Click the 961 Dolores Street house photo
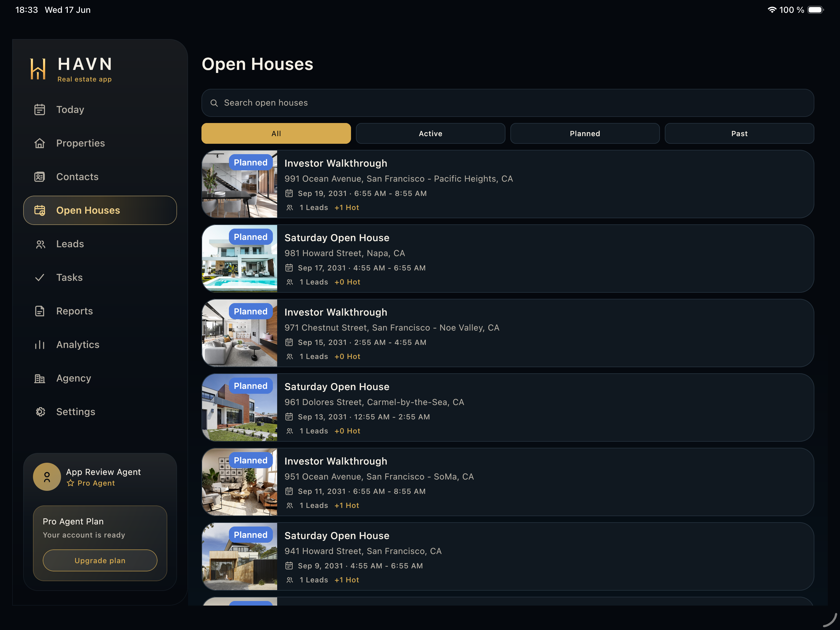Image resolution: width=840 pixels, height=630 pixels. [240, 407]
